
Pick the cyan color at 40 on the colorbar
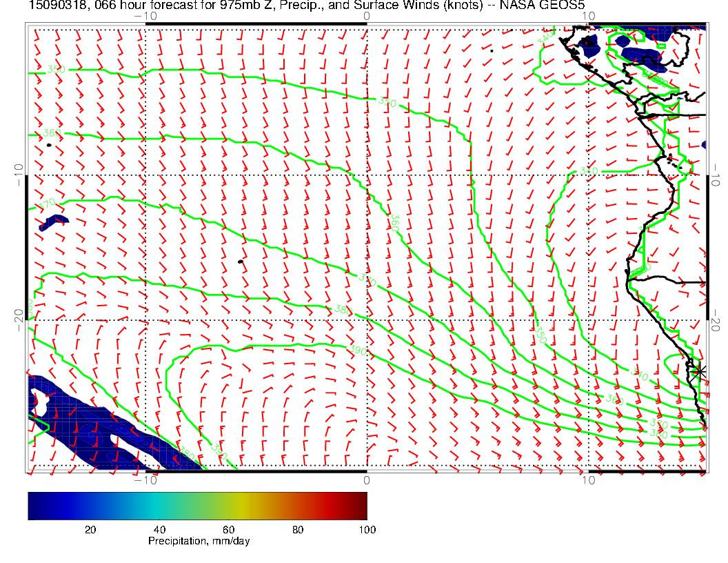point(160,506)
